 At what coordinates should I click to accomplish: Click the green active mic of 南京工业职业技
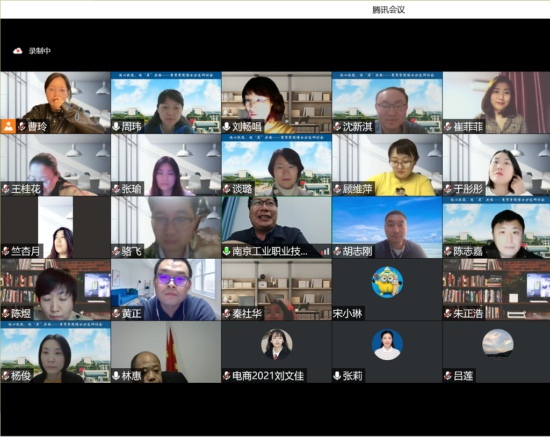click(227, 251)
